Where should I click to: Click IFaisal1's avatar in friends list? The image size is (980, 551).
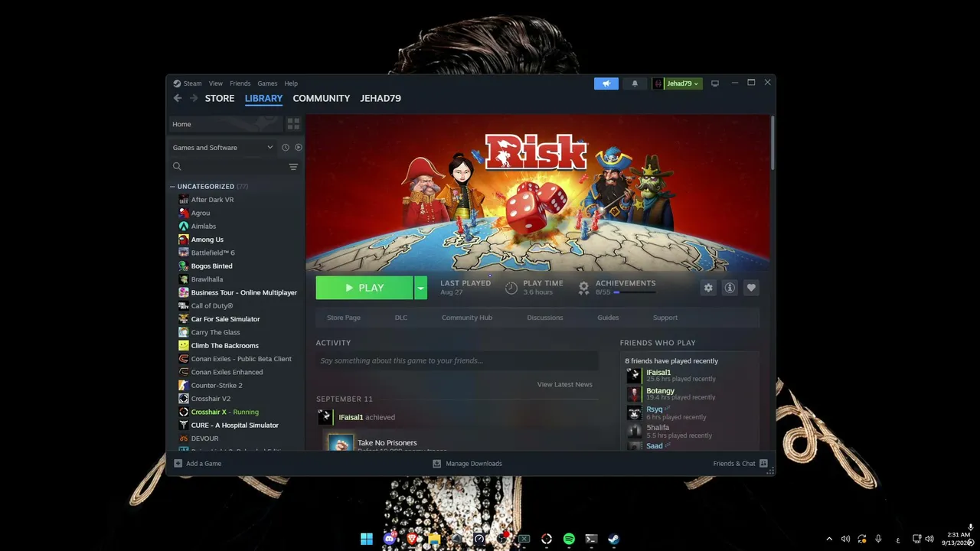point(634,376)
